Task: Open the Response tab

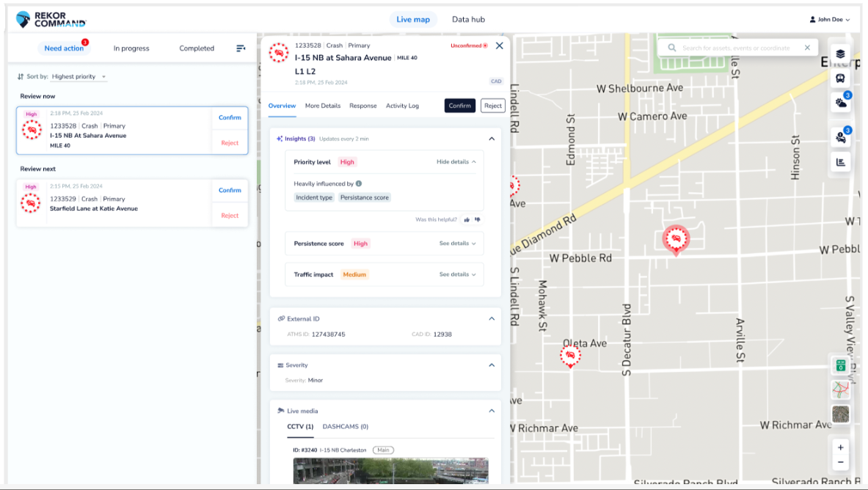Action: (363, 106)
